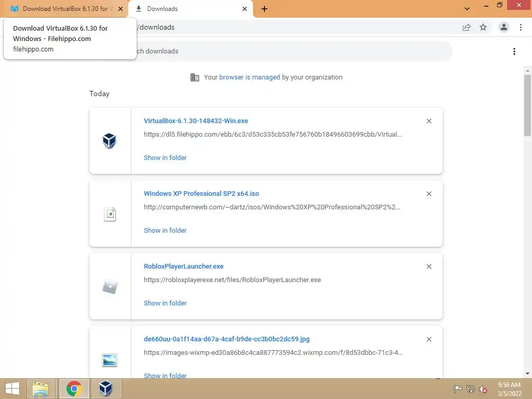Close the Downloads tab

pos(245,9)
